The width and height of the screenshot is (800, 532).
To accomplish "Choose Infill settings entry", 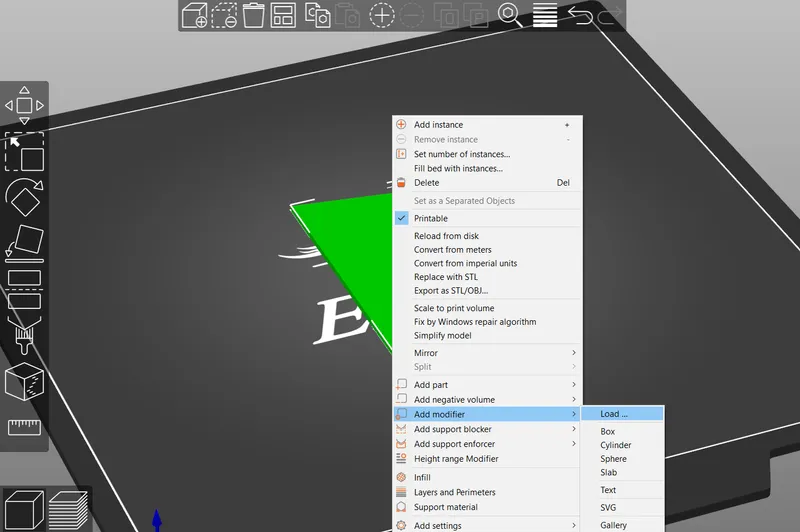I will (x=487, y=477).
